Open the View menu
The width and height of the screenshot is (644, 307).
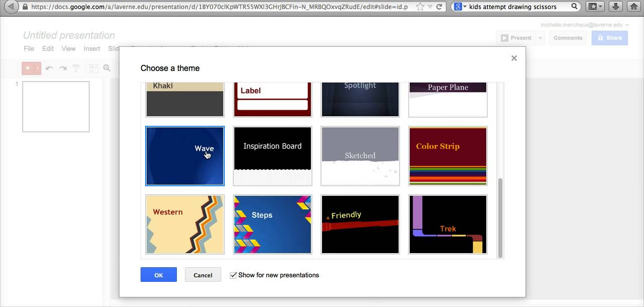click(69, 48)
